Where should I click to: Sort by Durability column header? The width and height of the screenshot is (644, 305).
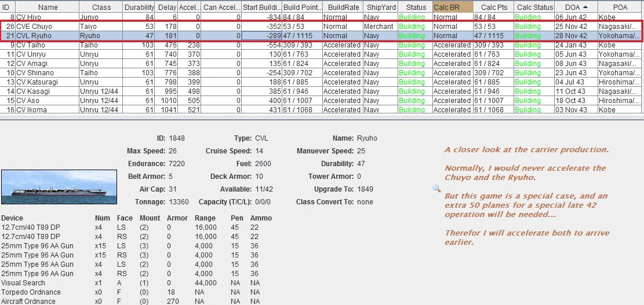139,8
